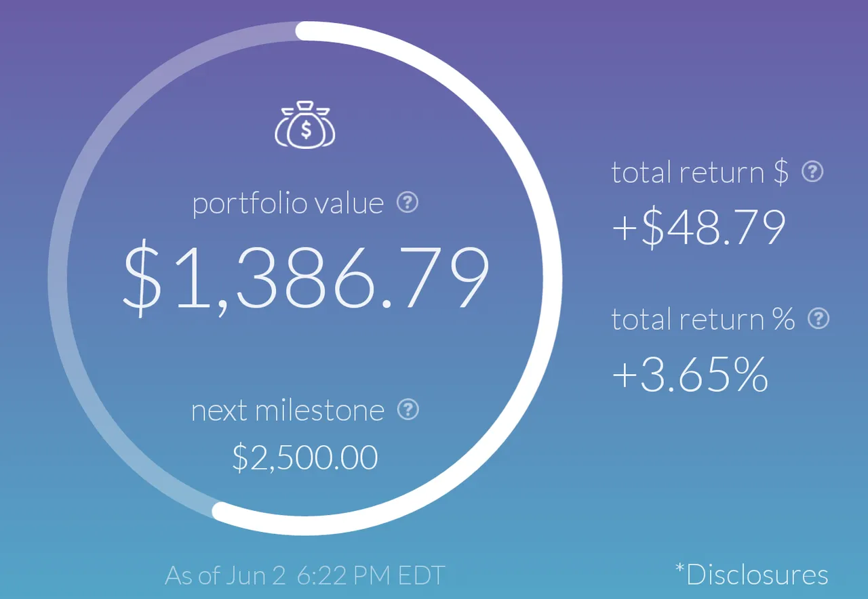Click the faded unfilled portion of the ring
Screen dimensions: 868x599
(58, 278)
